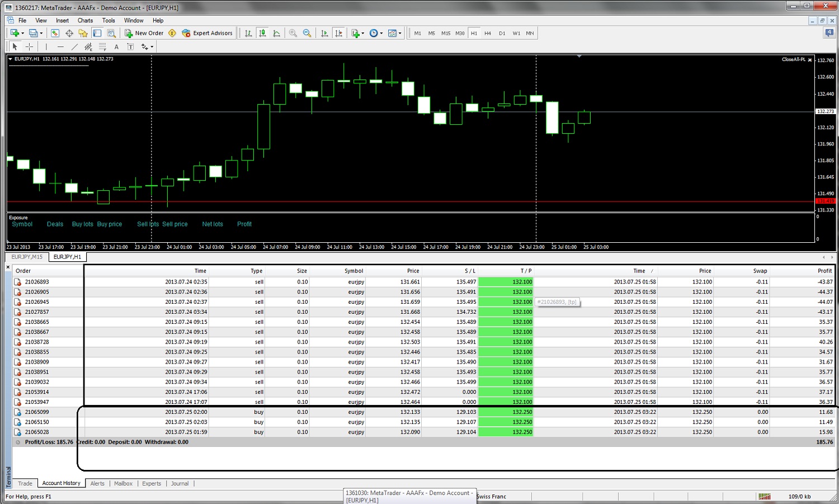Zoom out the chart

coord(307,33)
